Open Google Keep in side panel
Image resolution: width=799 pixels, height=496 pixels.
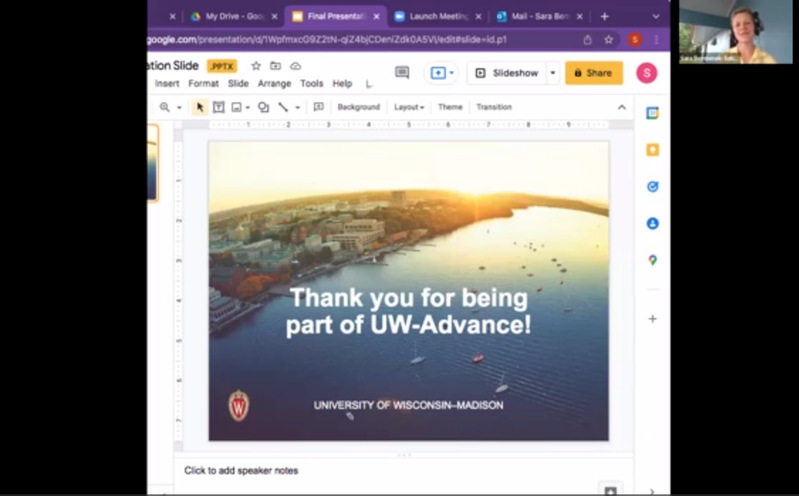coord(652,150)
